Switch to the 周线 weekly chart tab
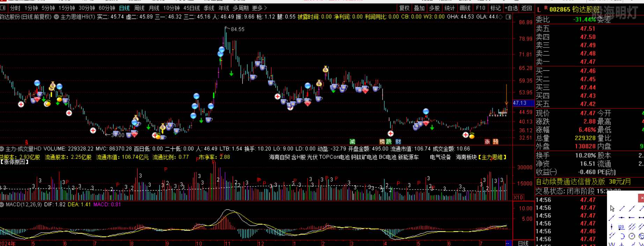This screenshot has height=246, width=644. coord(139,8)
